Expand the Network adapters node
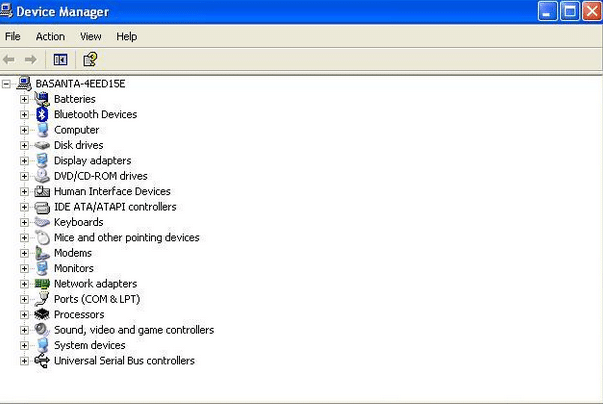 pyautogui.click(x=24, y=284)
